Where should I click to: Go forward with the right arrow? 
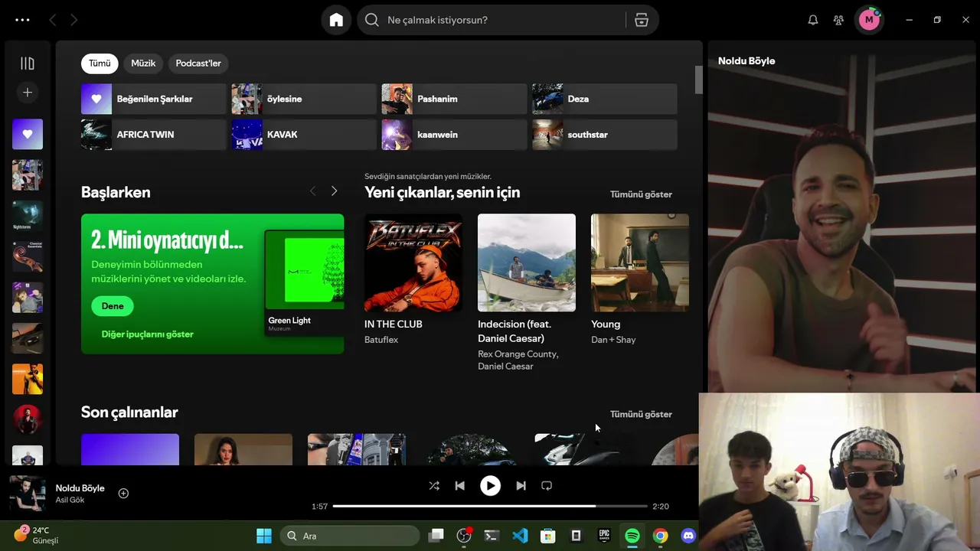73,20
